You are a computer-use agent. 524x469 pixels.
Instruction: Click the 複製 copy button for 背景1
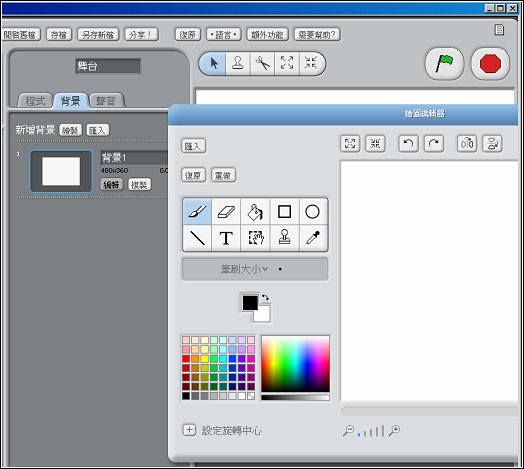[x=140, y=185]
